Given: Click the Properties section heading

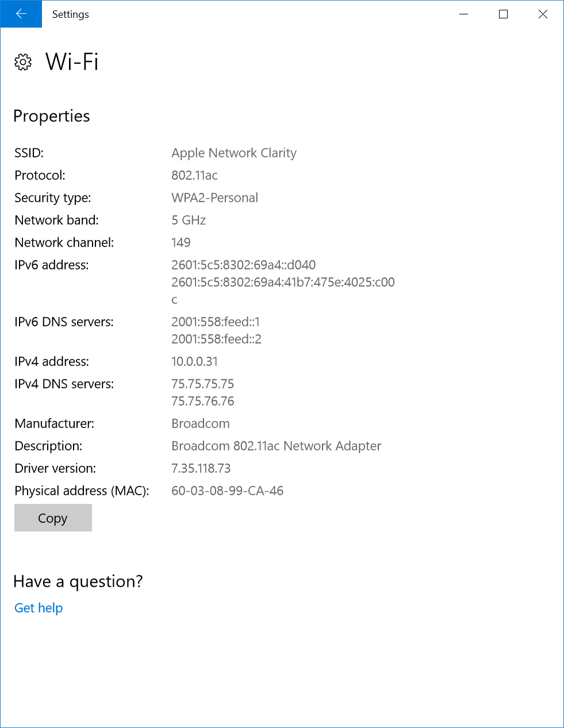Looking at the screenshot, I should click(x=52, y=116).
